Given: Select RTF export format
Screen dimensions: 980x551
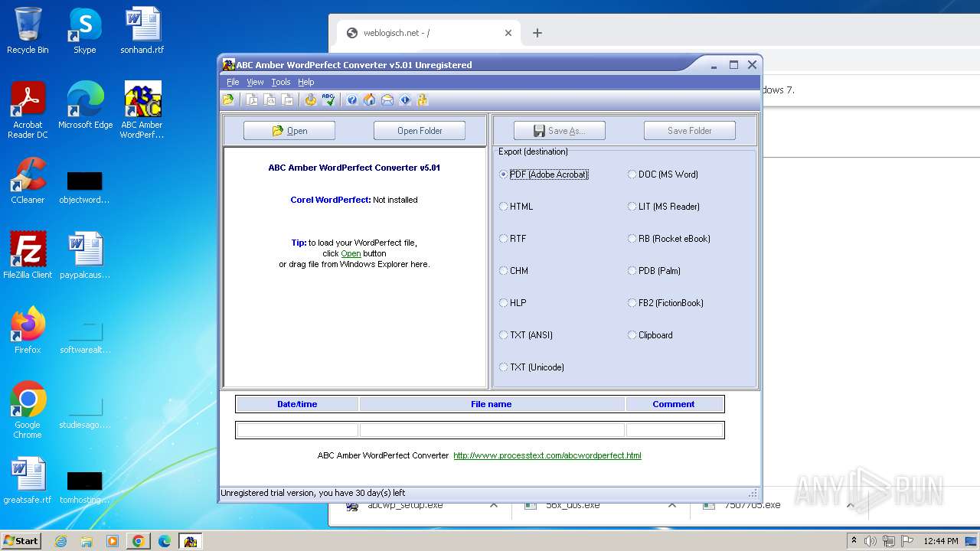Looking at the screenshot, I should [x=513, y=239].
